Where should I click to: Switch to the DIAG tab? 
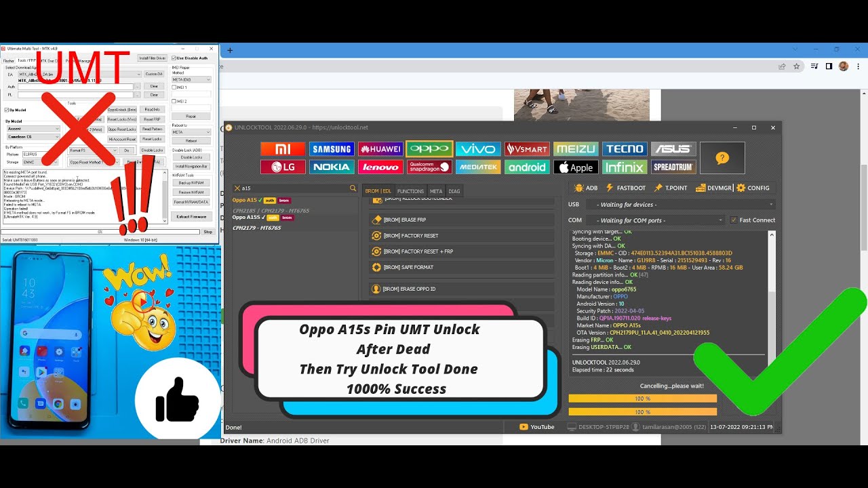[454, 191]
